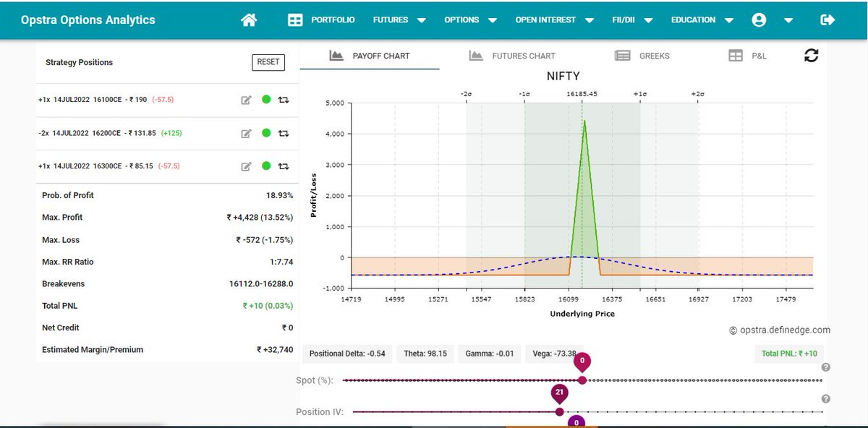Click the Max. Loss ₹-572 value
Viewport: 868px width, 428px height.
click(x=264, y=240)
